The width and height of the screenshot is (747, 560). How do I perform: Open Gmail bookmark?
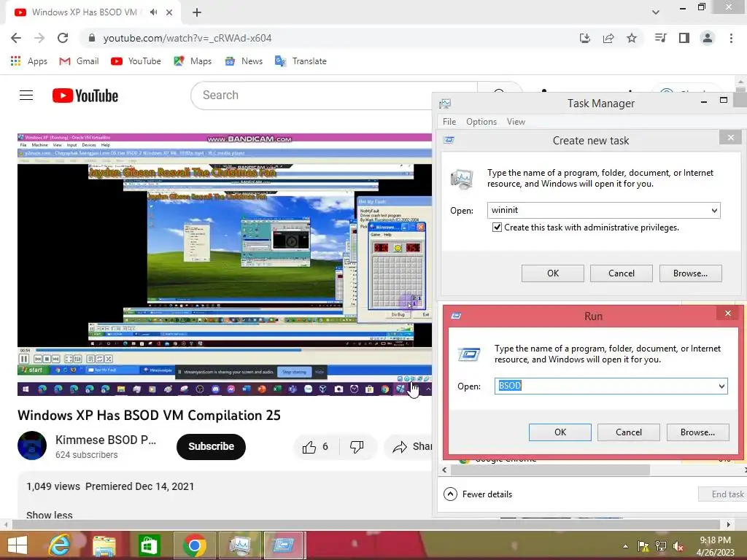(79, 61)
